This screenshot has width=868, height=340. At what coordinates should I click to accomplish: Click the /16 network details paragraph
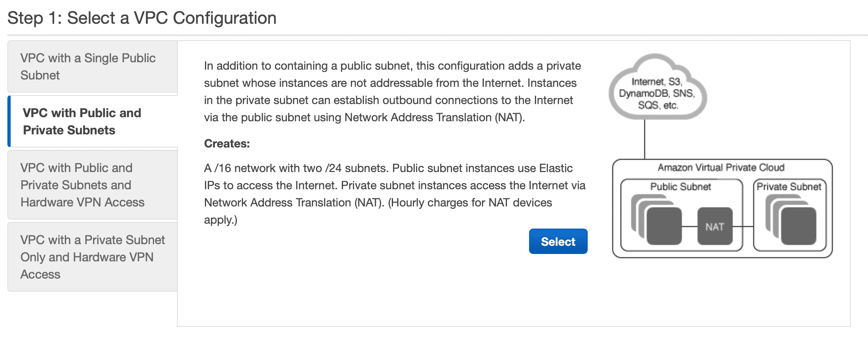[395, 194]
